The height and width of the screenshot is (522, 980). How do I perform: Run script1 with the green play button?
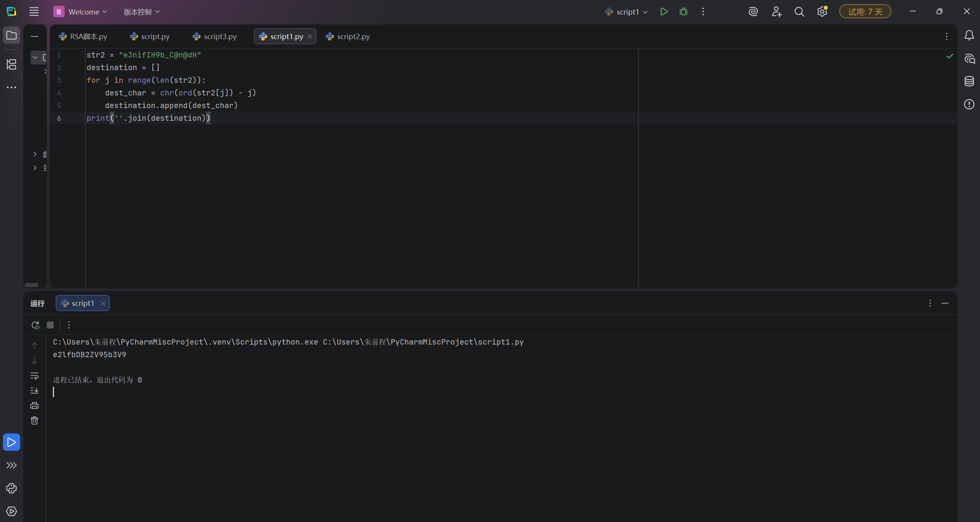(x=664, y=12)
